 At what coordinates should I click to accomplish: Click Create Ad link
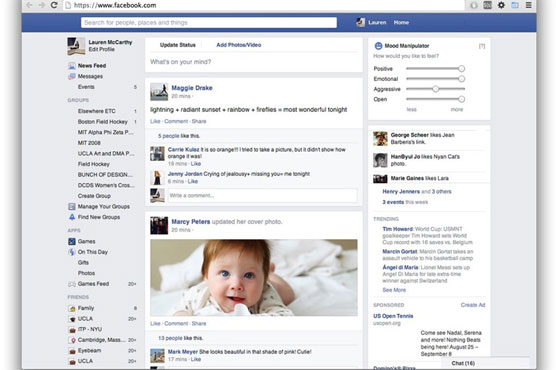[x=473, y=305]
